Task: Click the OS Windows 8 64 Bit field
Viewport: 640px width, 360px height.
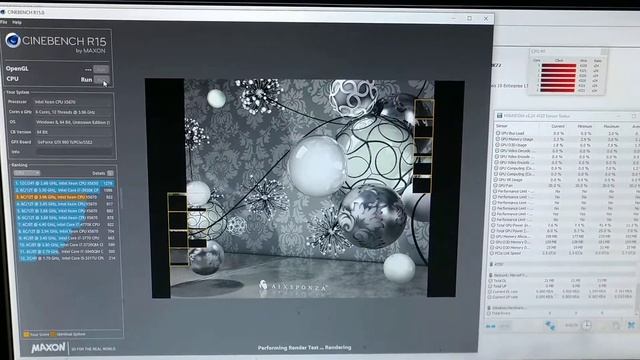Action: click(x=73, y=122)
